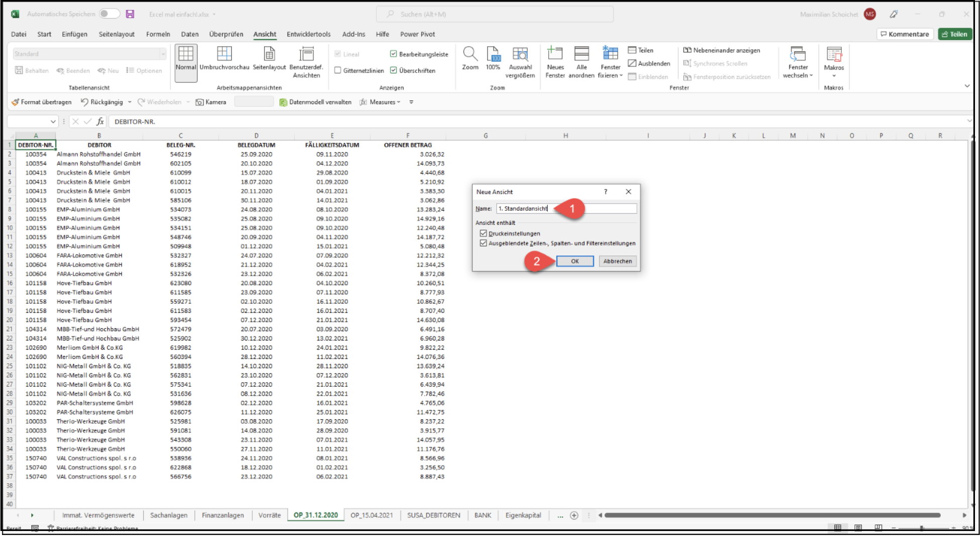
Task: Click Normal view icon in status bar
Action: point(838,528)
